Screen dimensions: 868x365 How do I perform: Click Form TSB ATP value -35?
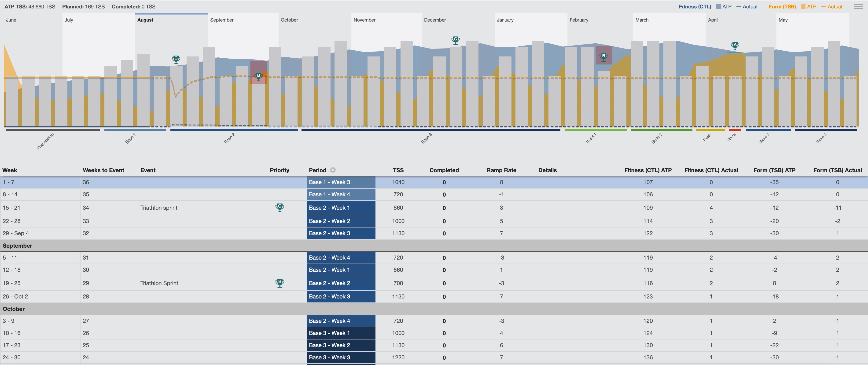pos(774,182)
